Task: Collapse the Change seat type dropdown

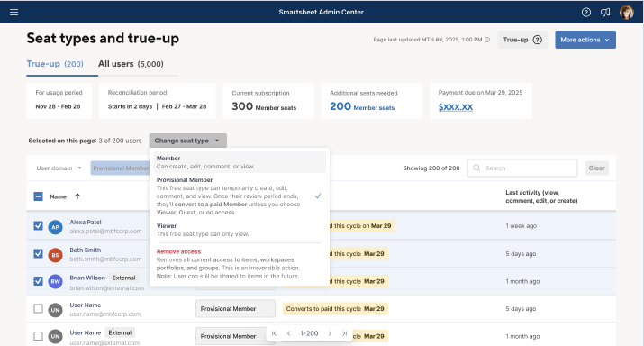Action: 187,141
